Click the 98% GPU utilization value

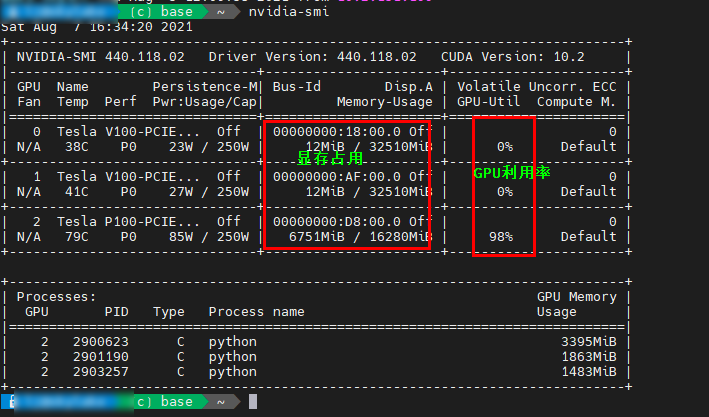(x=501, y=237)
